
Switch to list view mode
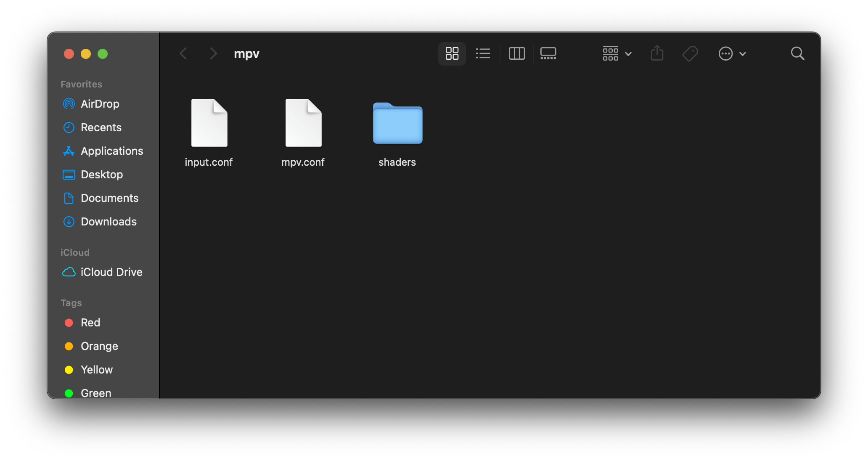click(x=483, y=53)
